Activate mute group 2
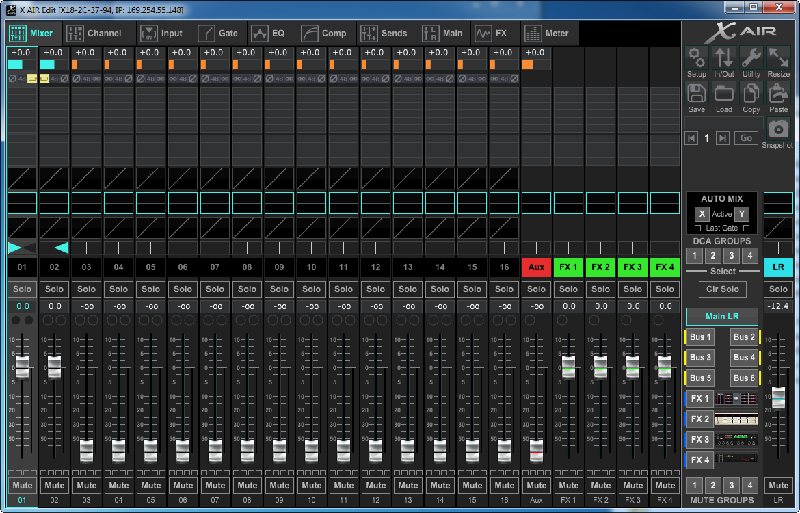This screenshot has width=800, height=513. coord(713,485)
